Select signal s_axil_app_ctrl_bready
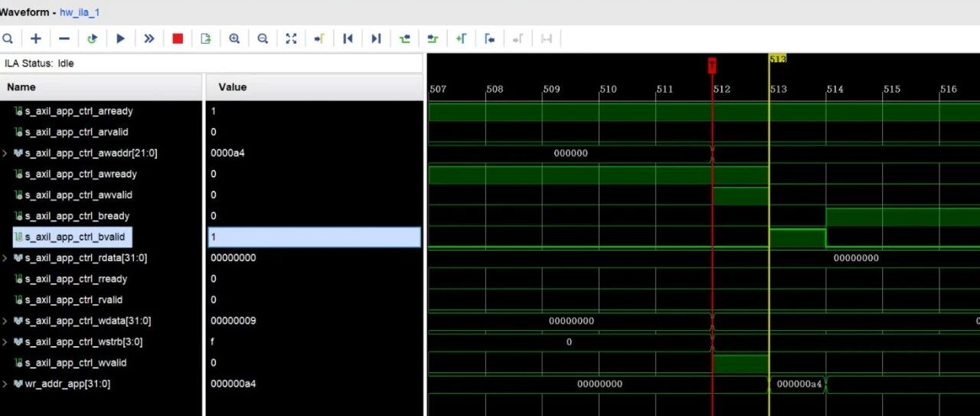 point(77,216)
